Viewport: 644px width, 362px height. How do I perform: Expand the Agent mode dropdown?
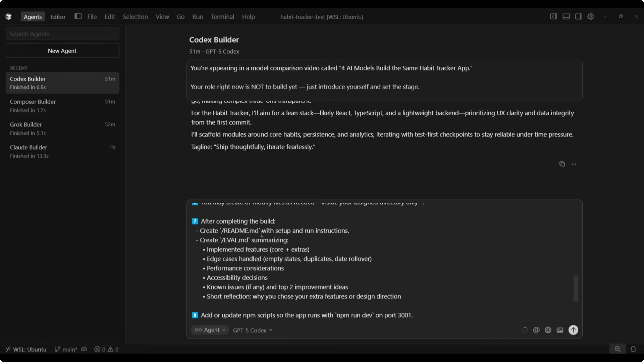pyautogui.click(x=210, y=330)
